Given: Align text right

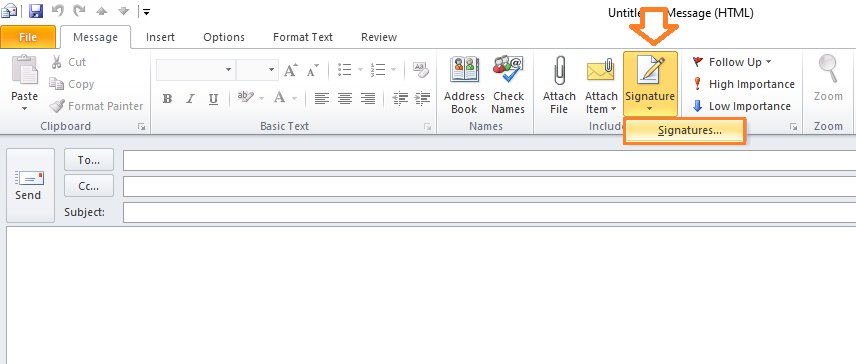Looking at the screenshot, I should [368, 99].
